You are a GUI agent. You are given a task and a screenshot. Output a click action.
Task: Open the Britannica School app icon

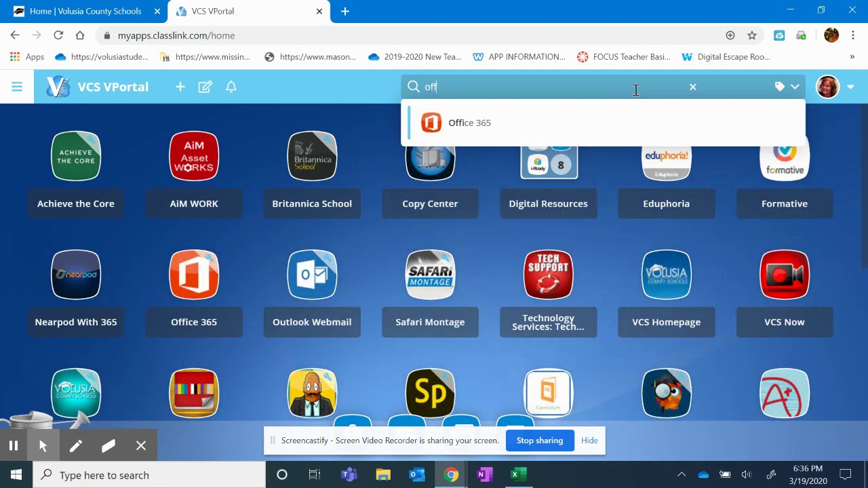point(312,156)
